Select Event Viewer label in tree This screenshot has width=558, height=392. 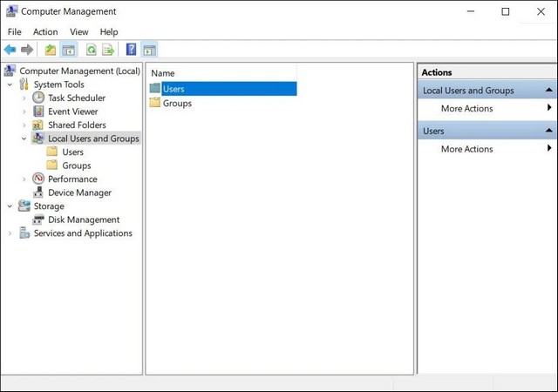[72, 112]
